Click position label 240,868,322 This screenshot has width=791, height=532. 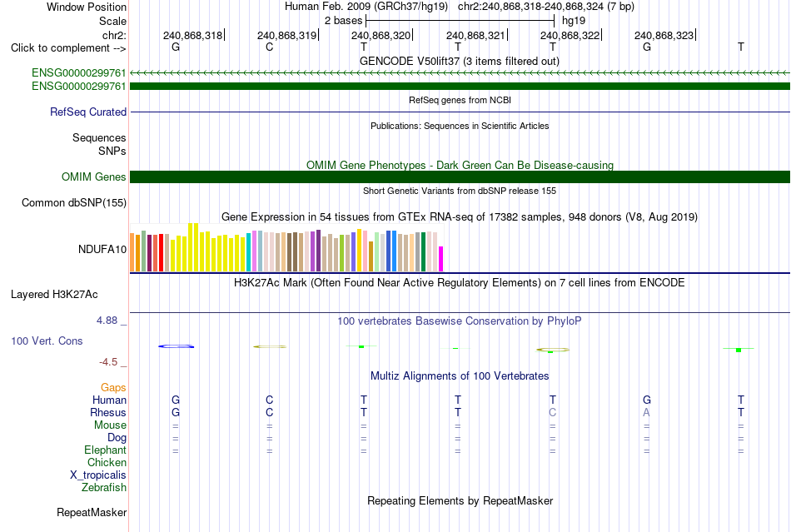[570, 35]
